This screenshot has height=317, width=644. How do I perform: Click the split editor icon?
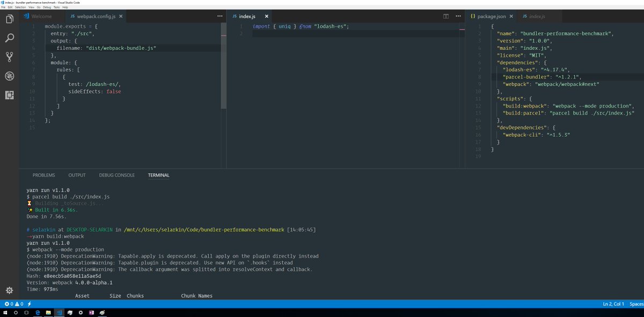point(445,17)
